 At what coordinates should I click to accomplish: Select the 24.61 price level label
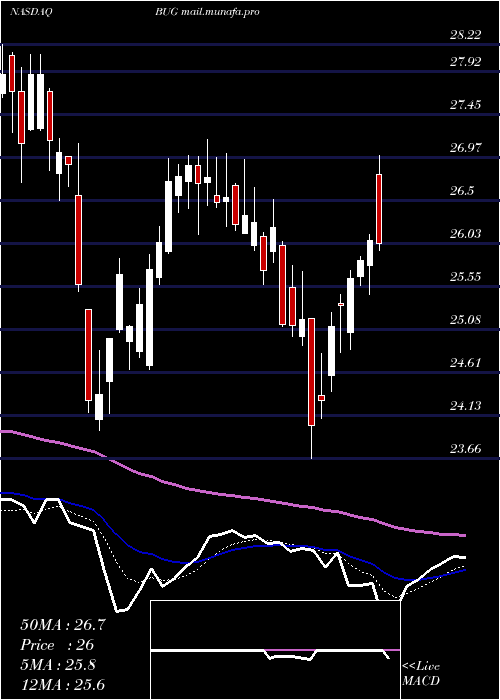tap(465, 362)
